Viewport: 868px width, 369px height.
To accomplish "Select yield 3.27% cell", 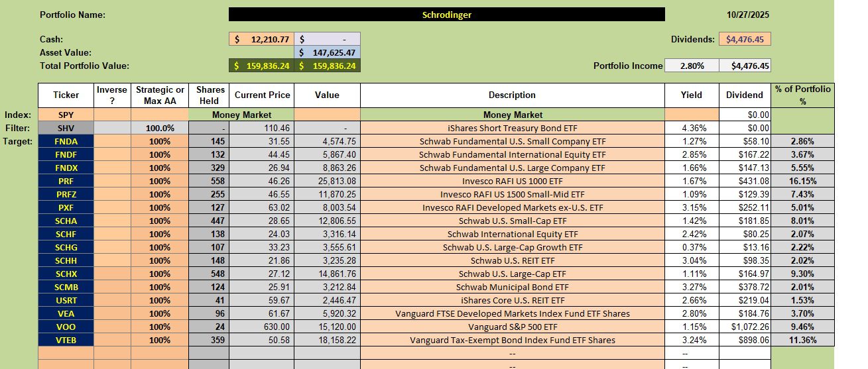I will [691, 287].
